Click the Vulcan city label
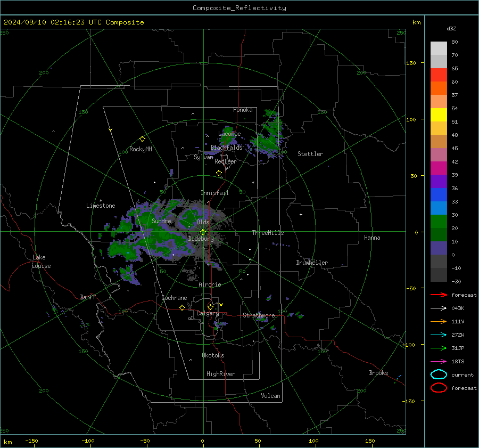 [x=270, y=396]
